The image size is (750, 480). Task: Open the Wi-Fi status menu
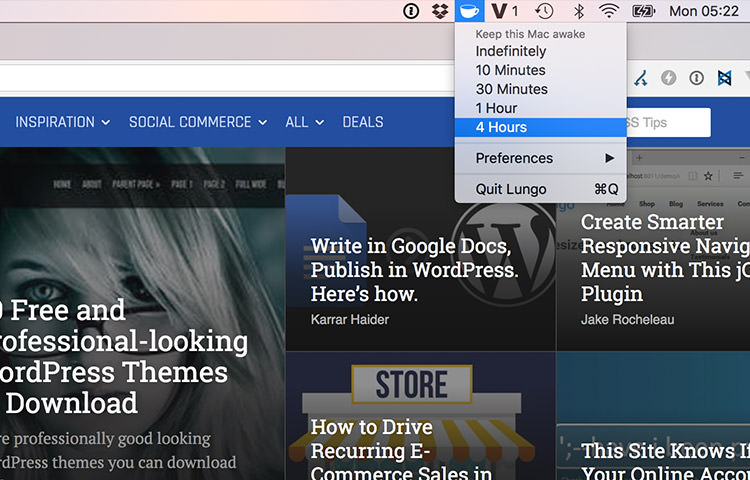609,11
